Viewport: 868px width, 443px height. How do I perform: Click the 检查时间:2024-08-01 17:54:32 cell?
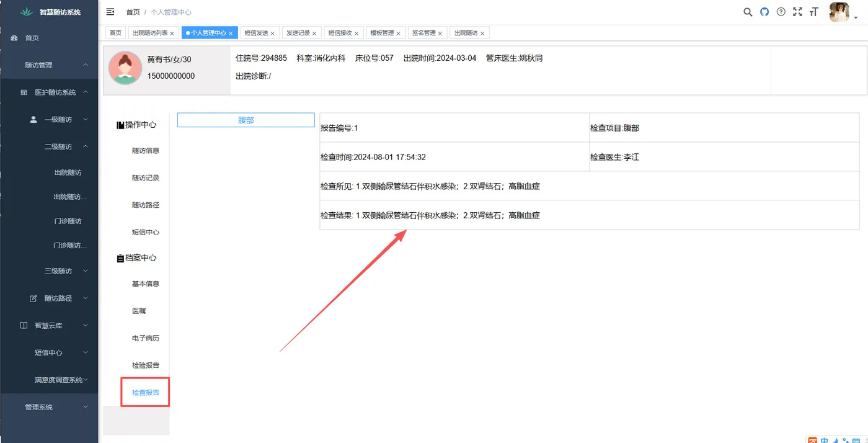coord(454,157)
